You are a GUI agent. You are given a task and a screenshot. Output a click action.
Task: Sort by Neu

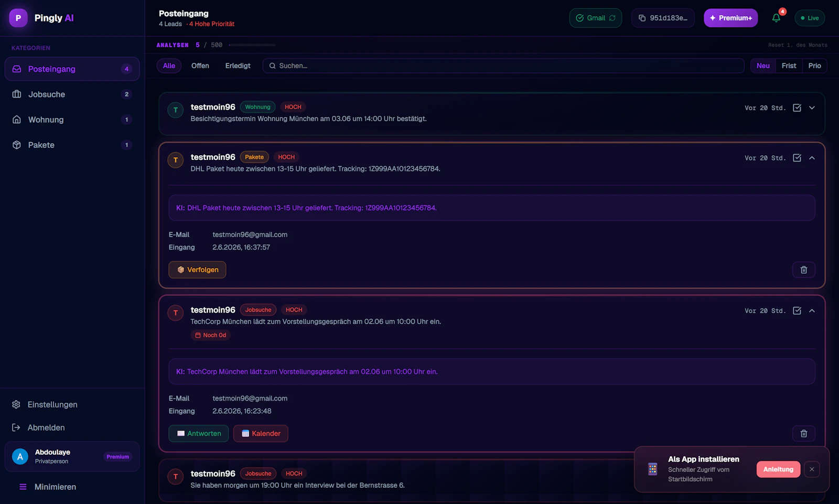pos(763,66)
